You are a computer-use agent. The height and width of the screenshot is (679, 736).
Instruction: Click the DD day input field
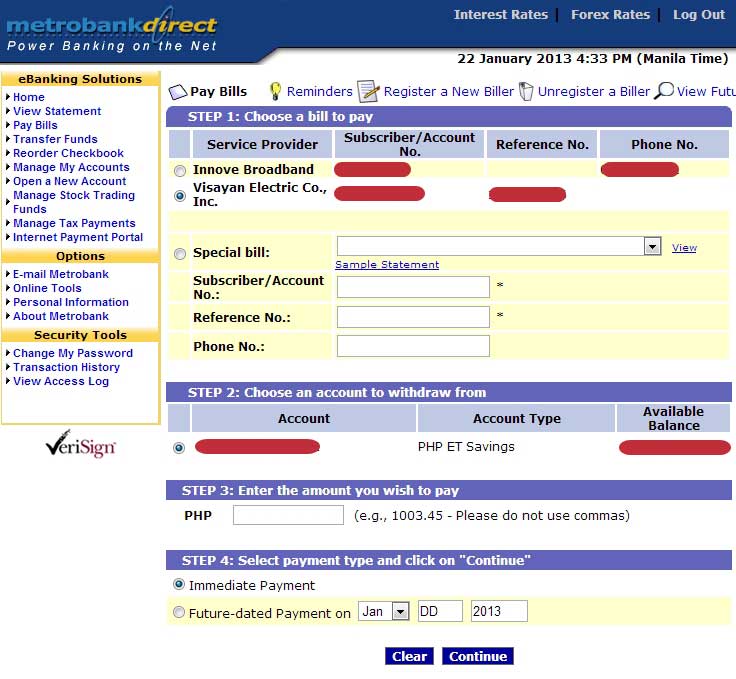tap(440, 611)
